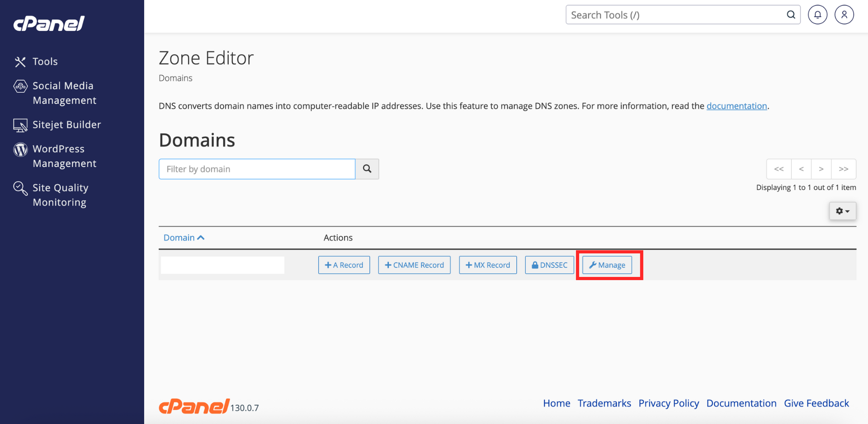Viewport: 868px width, 424px height.
Task: Click the Site Quality Monitoring magnifier icon
Action: [20, 188]
